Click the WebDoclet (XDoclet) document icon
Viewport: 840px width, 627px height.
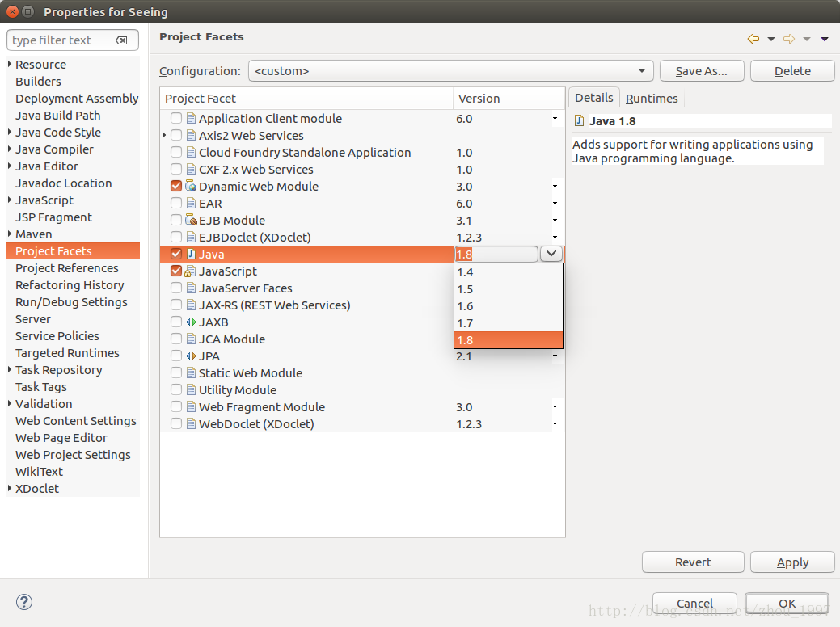coord(191,423)
